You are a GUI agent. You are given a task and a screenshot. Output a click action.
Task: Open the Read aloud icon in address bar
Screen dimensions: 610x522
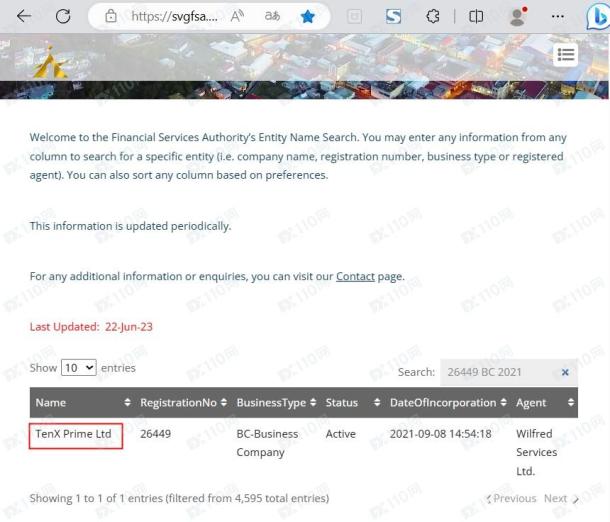coord(237,16)
